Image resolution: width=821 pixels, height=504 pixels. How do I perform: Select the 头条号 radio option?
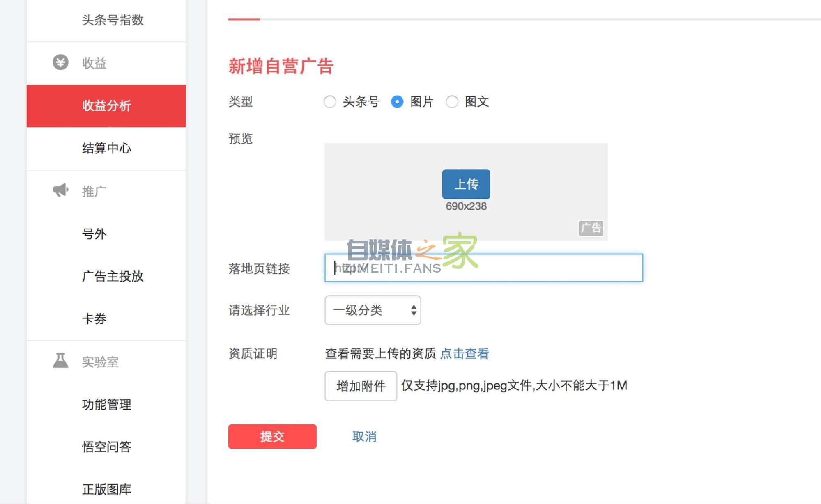coord(330,101)
